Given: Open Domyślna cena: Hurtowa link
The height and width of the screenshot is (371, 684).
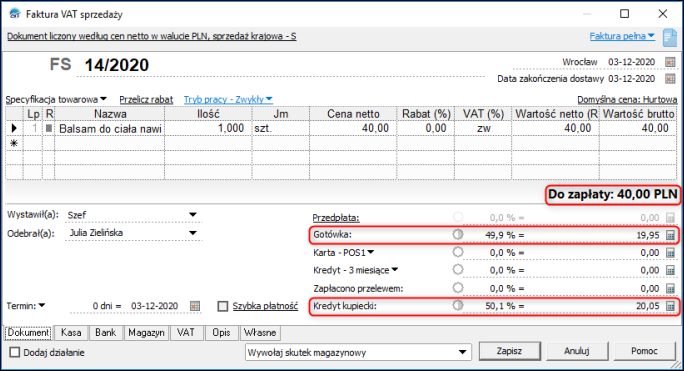Looking at the screenshot, I should 627,100.
